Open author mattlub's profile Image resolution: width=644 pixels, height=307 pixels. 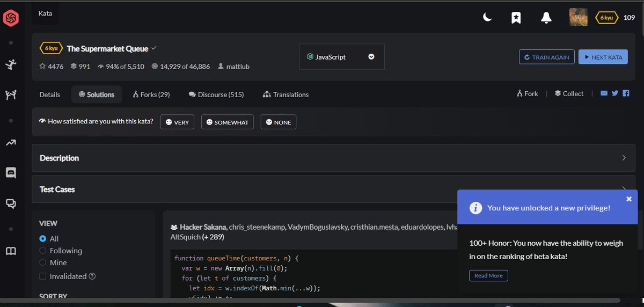point(233,67)
